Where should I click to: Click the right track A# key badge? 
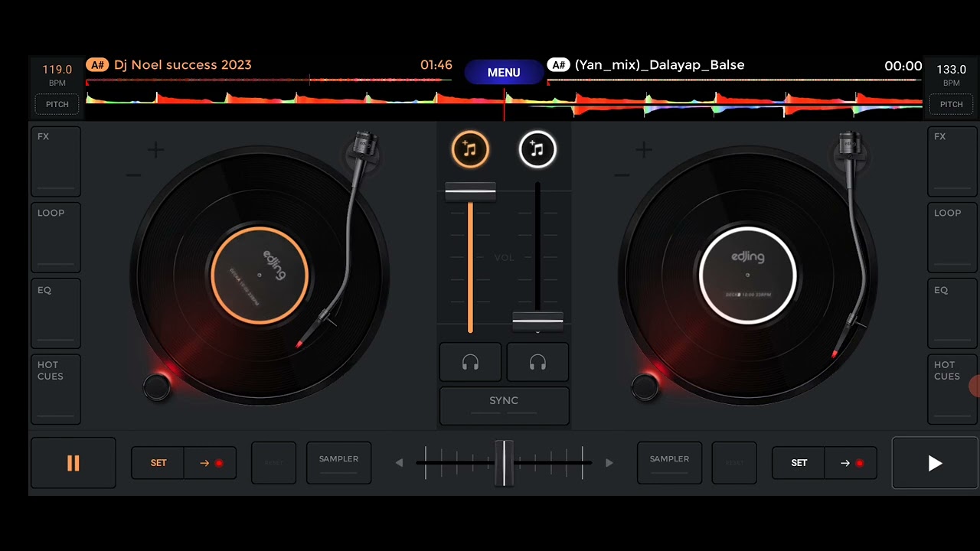[558, 65]
